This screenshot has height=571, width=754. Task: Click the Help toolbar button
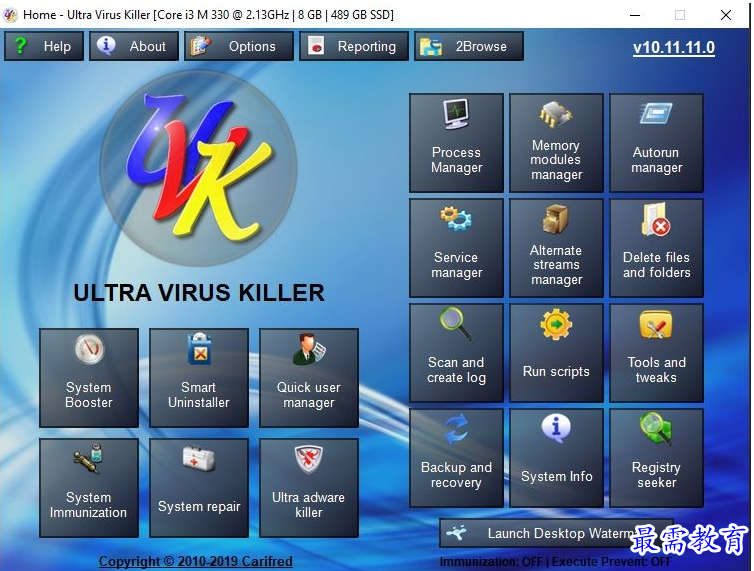(44, 46)
